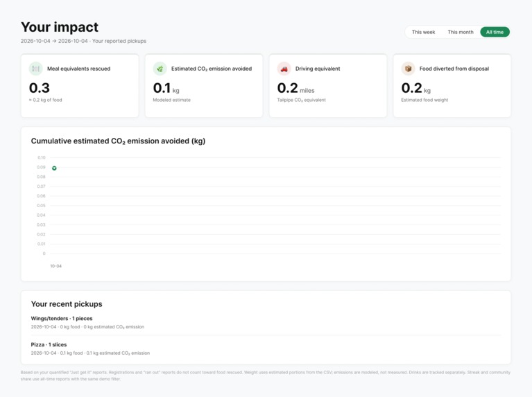Click the CO₂ emission leaf icon
This screenshot has width=532, height=397.
160,69
